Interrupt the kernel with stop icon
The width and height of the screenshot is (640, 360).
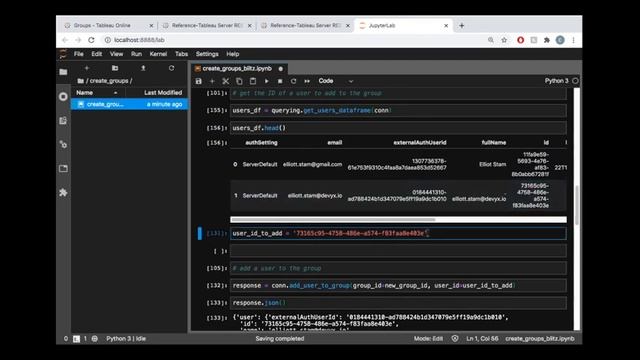pyautogui.click(x=280, y=81)
